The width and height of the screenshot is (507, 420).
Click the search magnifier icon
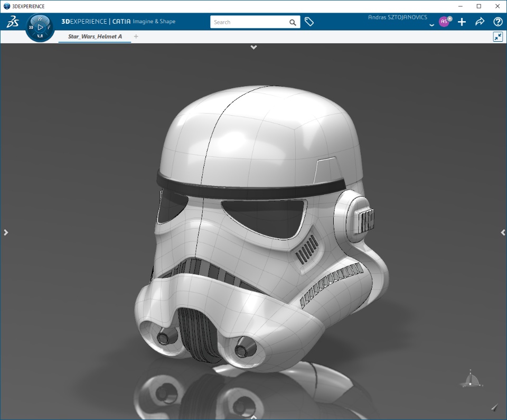[293, 22]
